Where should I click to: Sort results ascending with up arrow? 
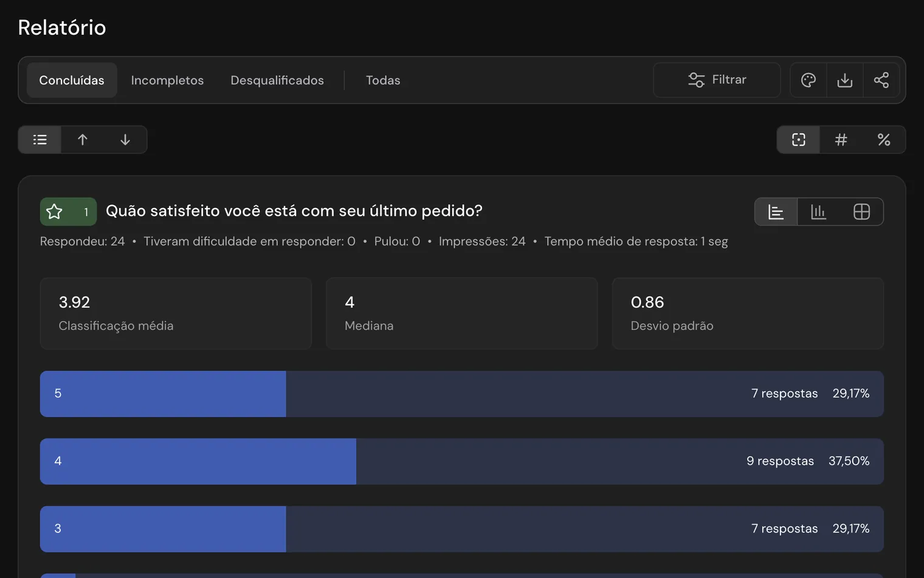pyautogui.click(x=83, y=140)
